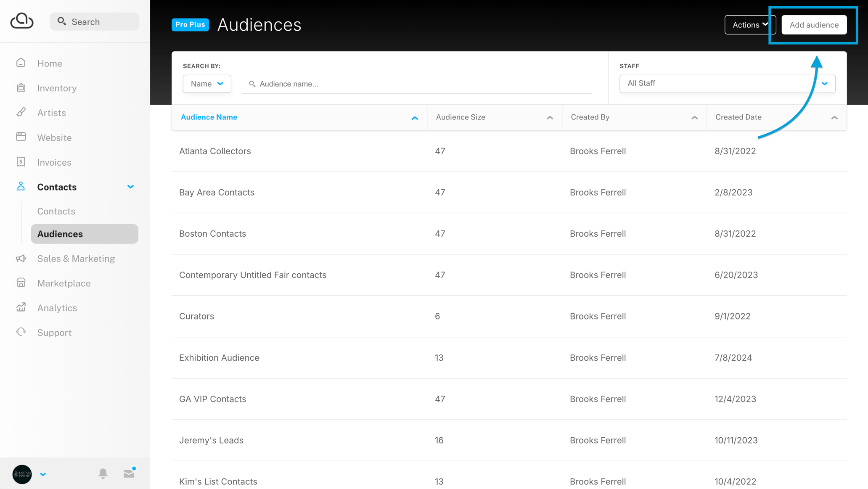The height and width of the screenshot is (489, 868).
Task: Switch to the Contacts submenu item
Action: pyautogui.click(x=56, y=211)
